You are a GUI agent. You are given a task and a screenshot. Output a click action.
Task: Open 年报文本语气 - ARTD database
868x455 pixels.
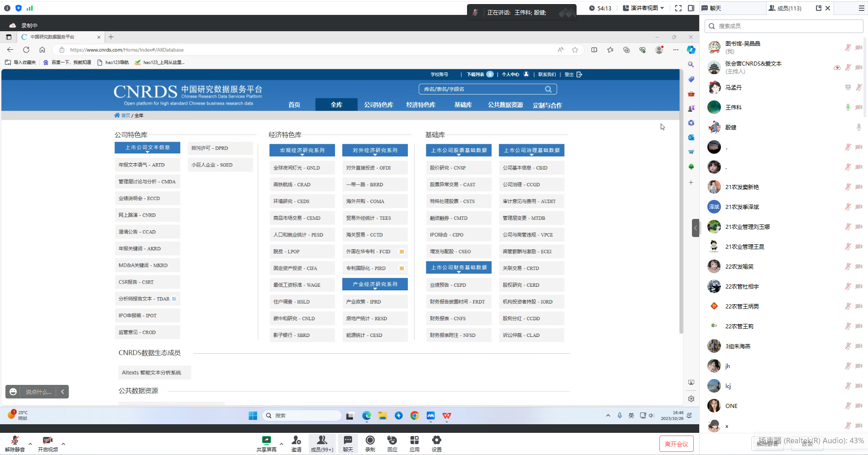[x=148, y=165]
